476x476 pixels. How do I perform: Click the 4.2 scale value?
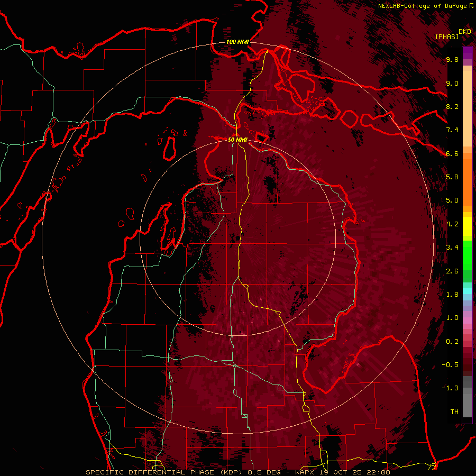pos(452,224)
